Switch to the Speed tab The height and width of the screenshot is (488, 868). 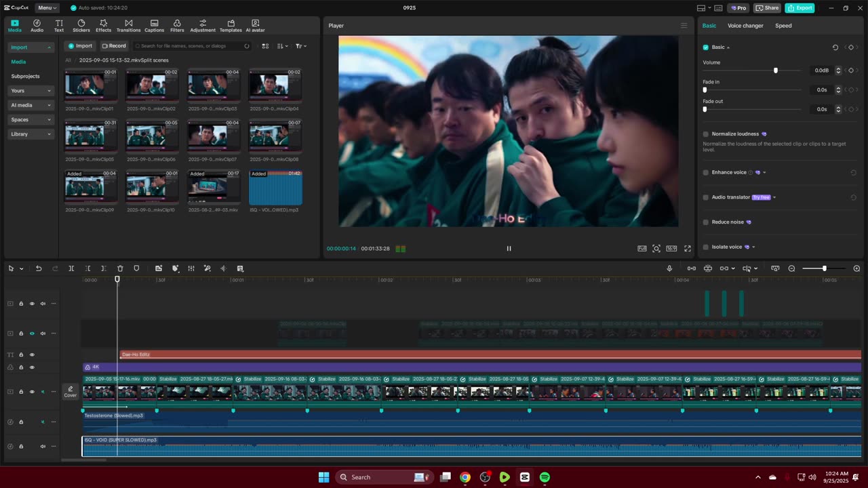pos(783,26)
